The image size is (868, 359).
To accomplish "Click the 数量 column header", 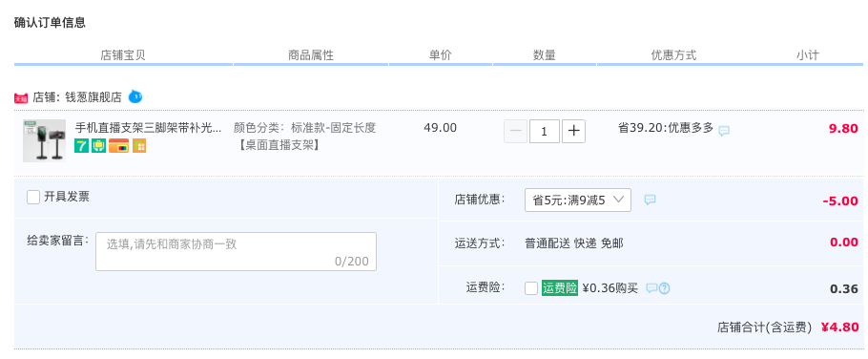I will tap(545, 55).
